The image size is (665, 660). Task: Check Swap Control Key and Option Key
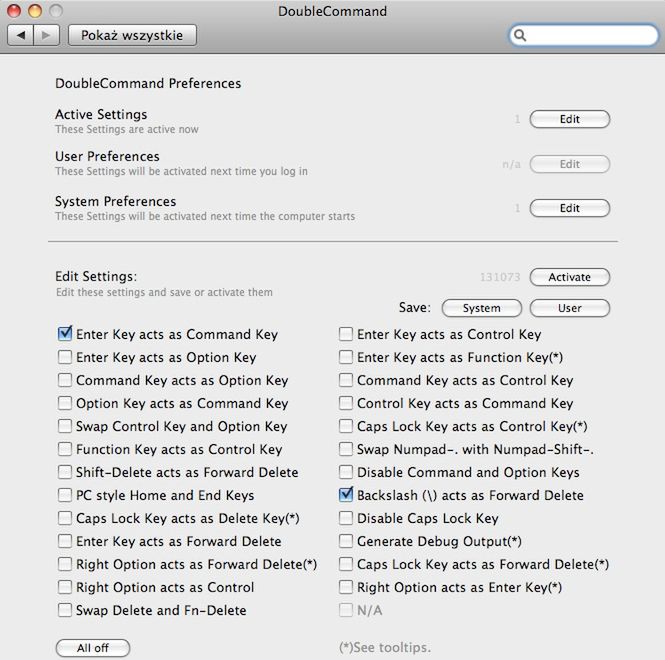[x=65, y=426]
